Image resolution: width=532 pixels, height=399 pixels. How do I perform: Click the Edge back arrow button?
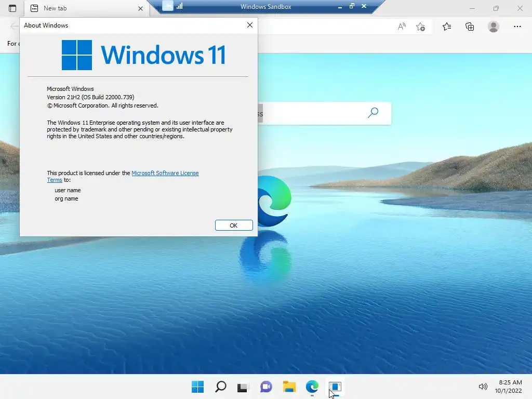[14, 26]
